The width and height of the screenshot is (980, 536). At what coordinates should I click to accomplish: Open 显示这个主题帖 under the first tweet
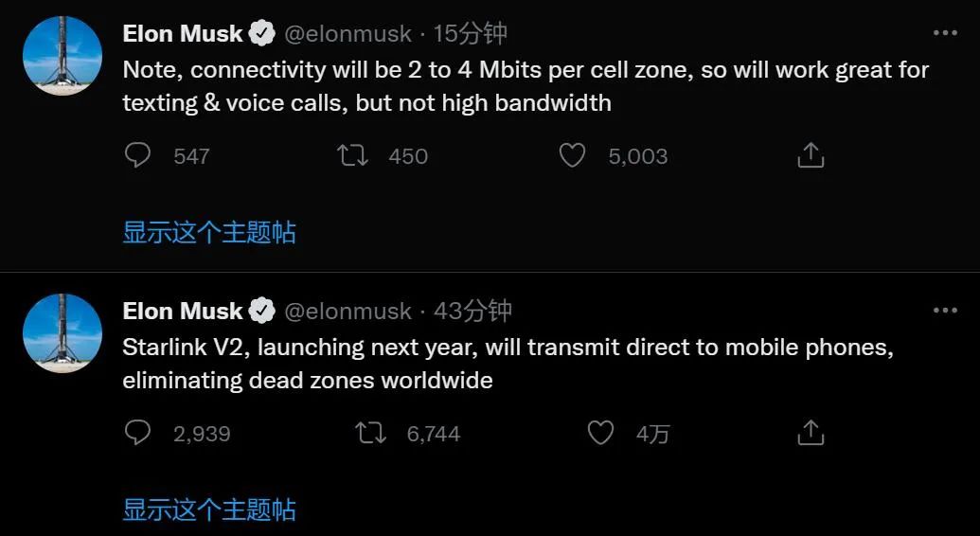tap(208, 233)
